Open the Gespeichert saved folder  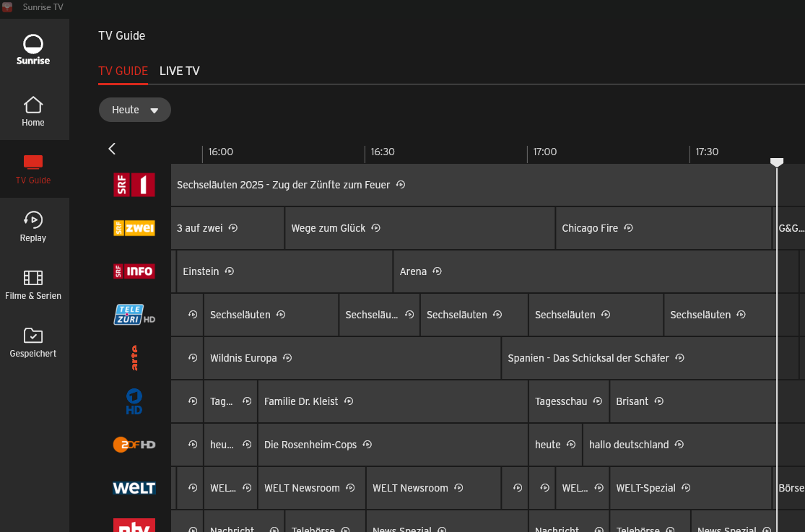[33, 342]
